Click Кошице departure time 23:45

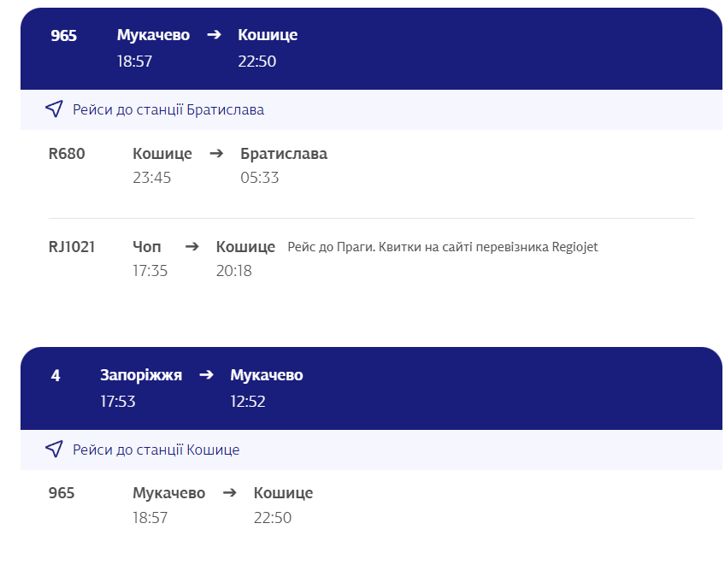pos(152,178)
